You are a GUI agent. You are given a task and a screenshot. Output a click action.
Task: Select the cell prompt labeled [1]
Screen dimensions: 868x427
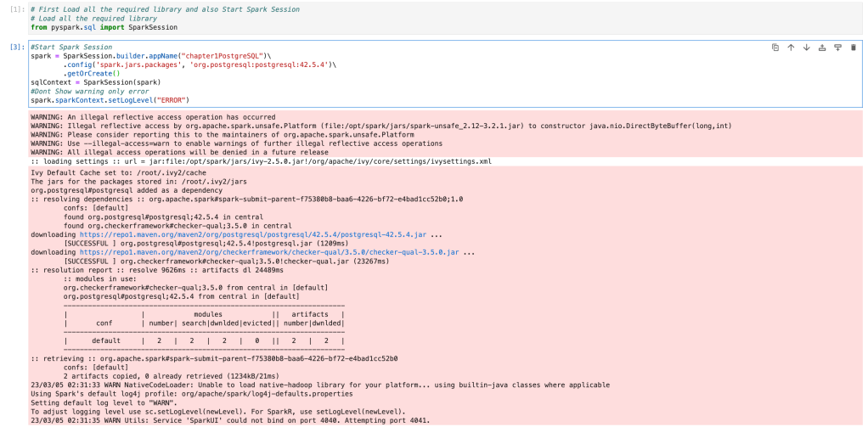pos(17,10)
